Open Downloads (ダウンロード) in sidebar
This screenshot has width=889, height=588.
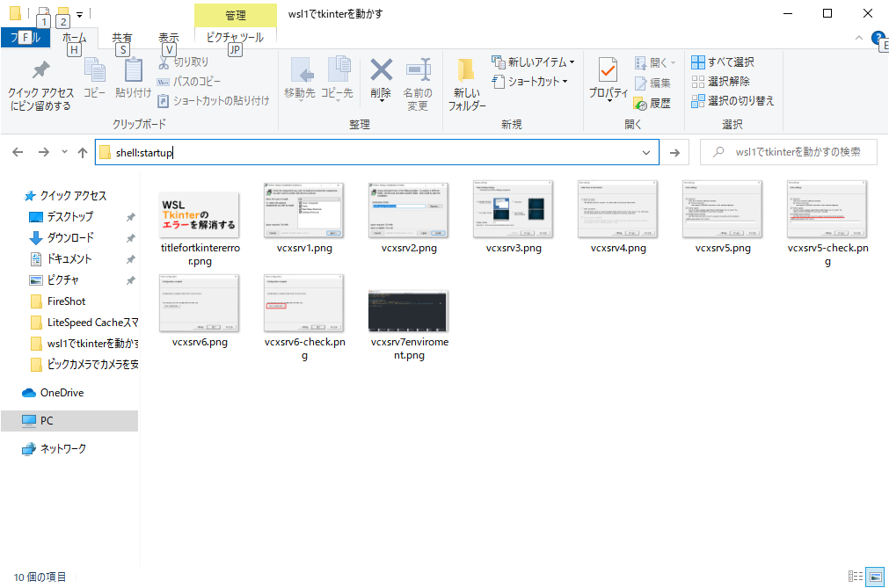pos(70,238)
